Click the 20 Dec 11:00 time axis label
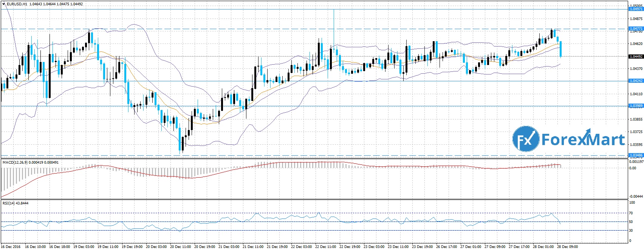Image resolution: width=644 pixels, height=251 pixels. [181, 247]
